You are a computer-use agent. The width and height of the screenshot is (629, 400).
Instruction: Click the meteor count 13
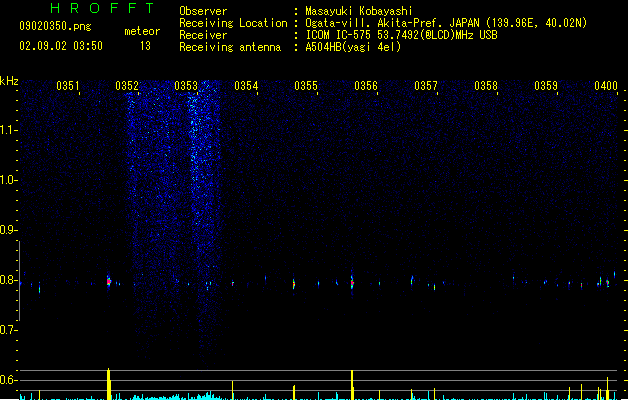pyautogui.click(x=145, y=46)
